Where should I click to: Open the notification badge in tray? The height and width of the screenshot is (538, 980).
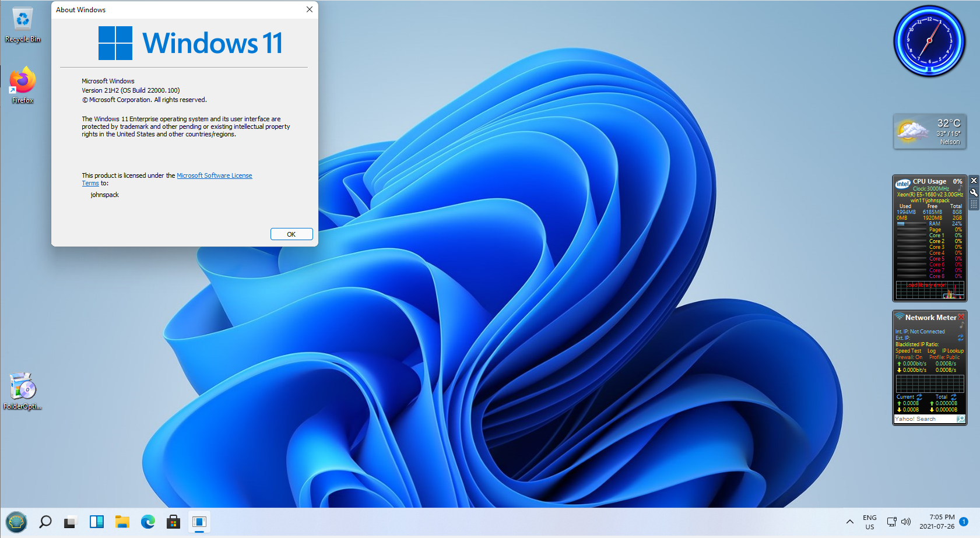click(x=964, y=522)
